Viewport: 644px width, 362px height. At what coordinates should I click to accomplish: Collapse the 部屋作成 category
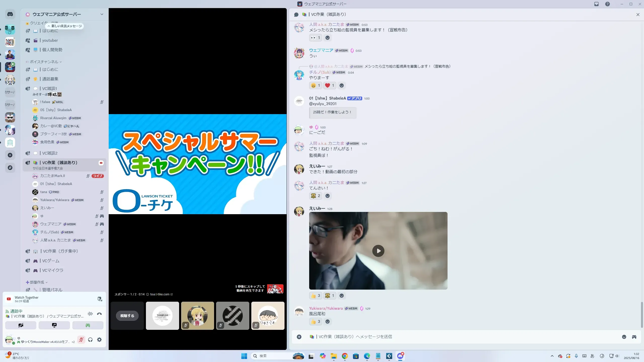(37, 282)
